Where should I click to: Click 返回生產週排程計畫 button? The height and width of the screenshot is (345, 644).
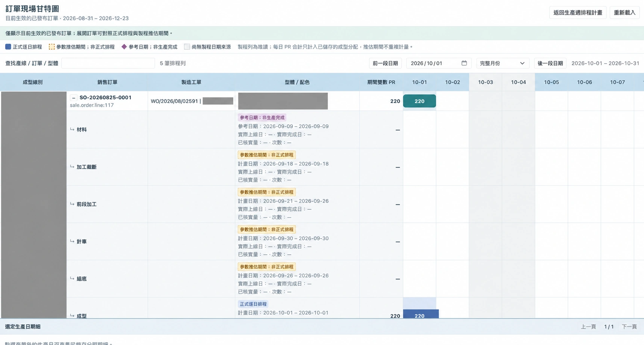point(577,12)
